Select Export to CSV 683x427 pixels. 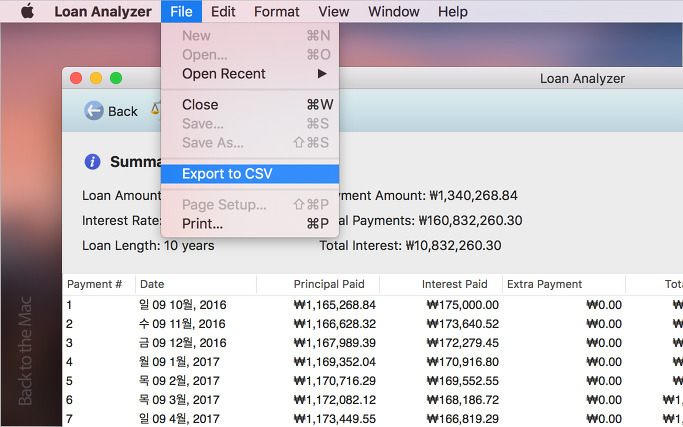(250, 174)
